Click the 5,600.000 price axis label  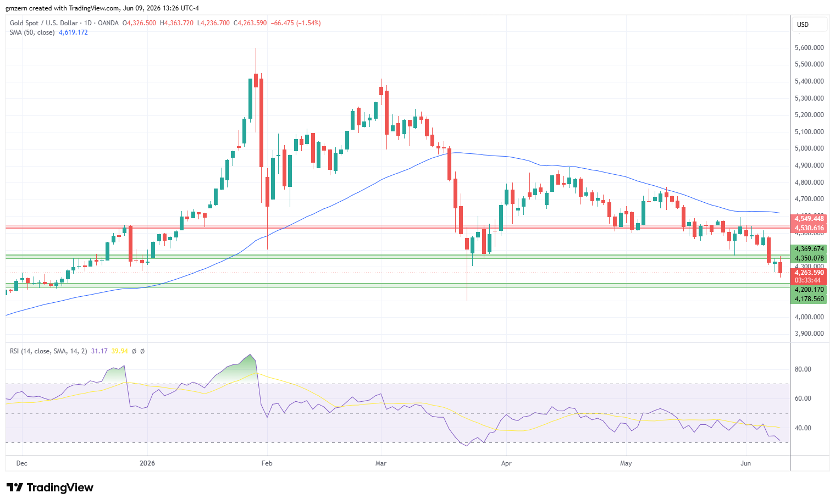click(809, 48)
